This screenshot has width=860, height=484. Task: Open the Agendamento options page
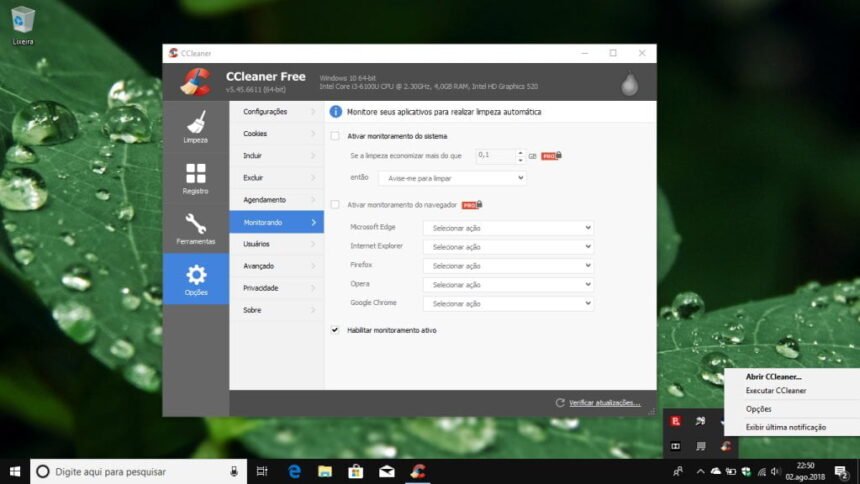click(x=276, y=200)
